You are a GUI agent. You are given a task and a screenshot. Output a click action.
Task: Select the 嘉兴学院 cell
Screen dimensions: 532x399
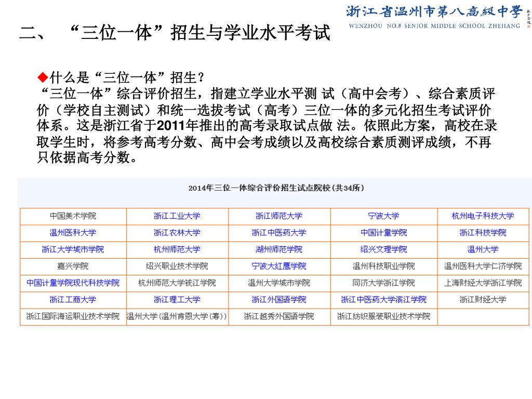(73, 267)
